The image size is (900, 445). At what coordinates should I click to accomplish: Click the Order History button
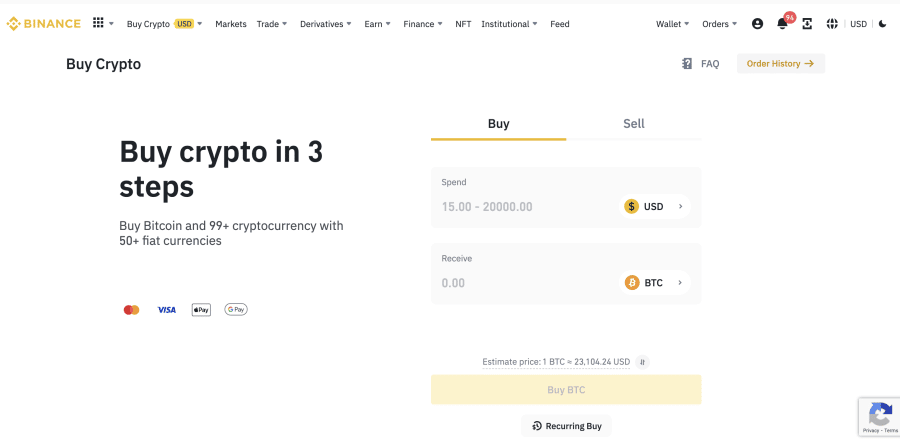tap(781, 64)
